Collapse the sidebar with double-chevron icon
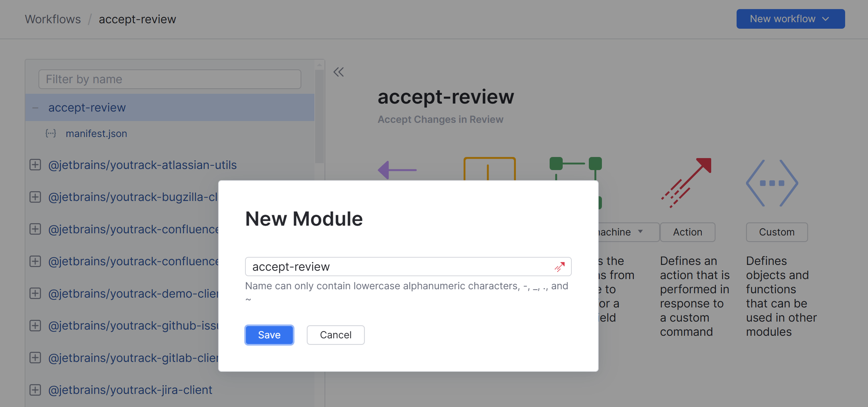This screenshot has width=868, height=407. [338, 72]
